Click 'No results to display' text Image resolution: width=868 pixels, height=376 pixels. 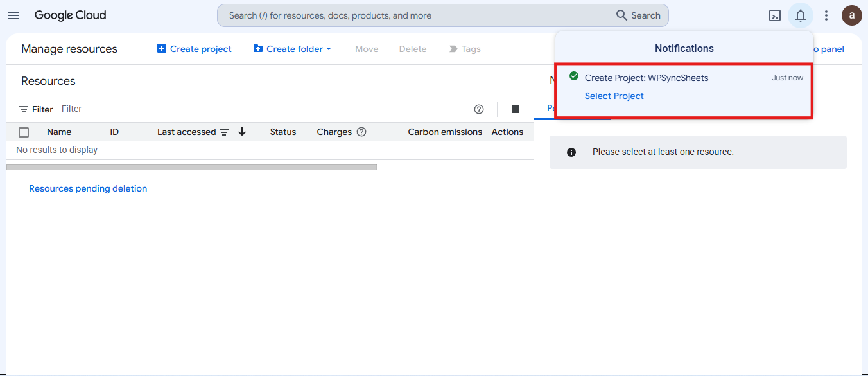(x=57, y=150)
